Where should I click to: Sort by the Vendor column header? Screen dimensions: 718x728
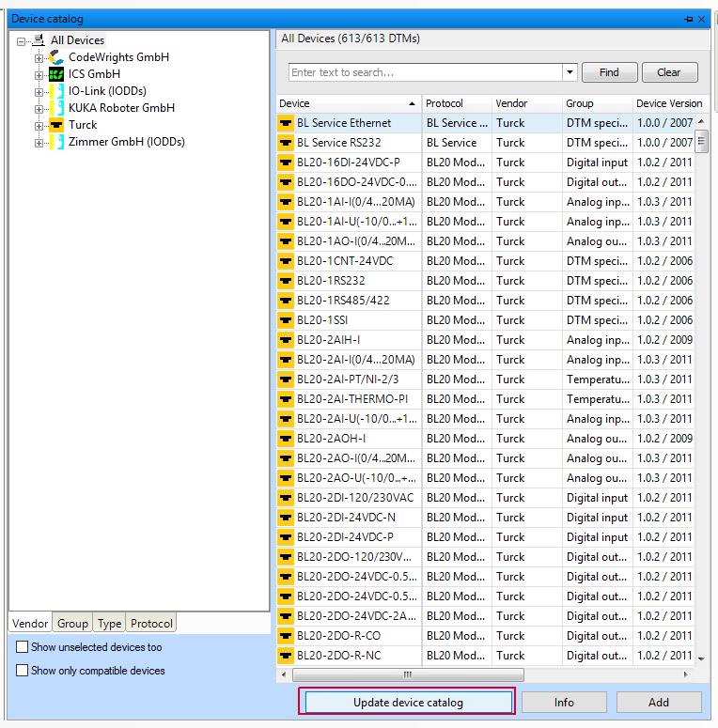click(x=527, y=103)
